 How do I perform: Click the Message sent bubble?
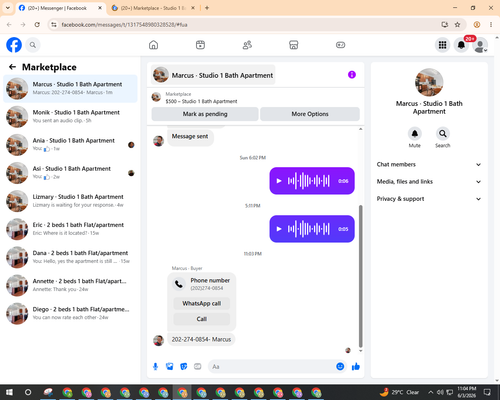(190, 137)
